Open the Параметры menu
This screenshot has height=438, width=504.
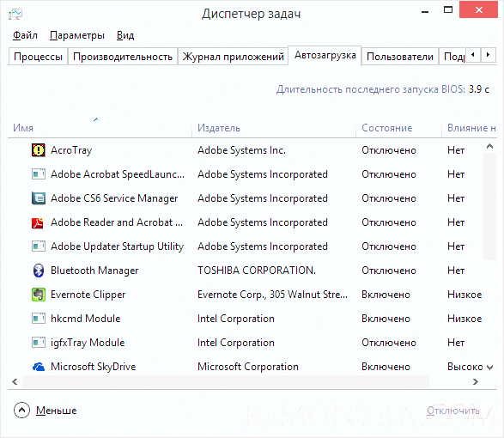[x=77, y=35]
